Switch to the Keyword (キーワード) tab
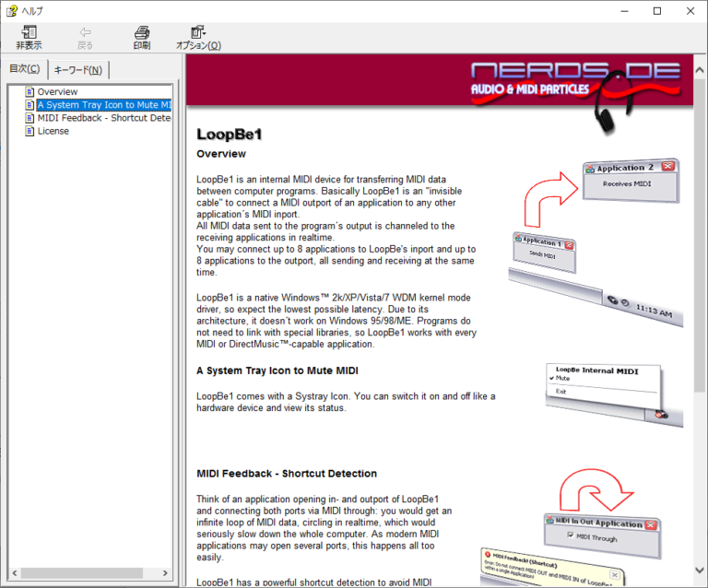 [x=78, y=70]
